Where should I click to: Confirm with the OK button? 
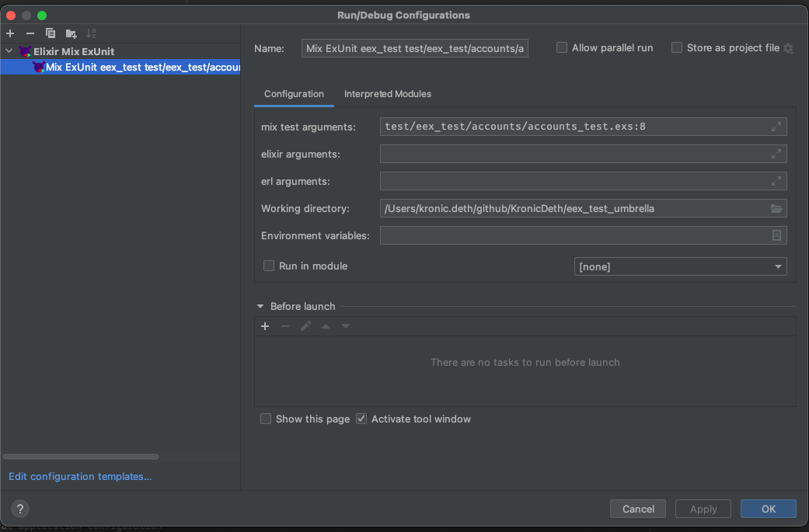(769, 509)
